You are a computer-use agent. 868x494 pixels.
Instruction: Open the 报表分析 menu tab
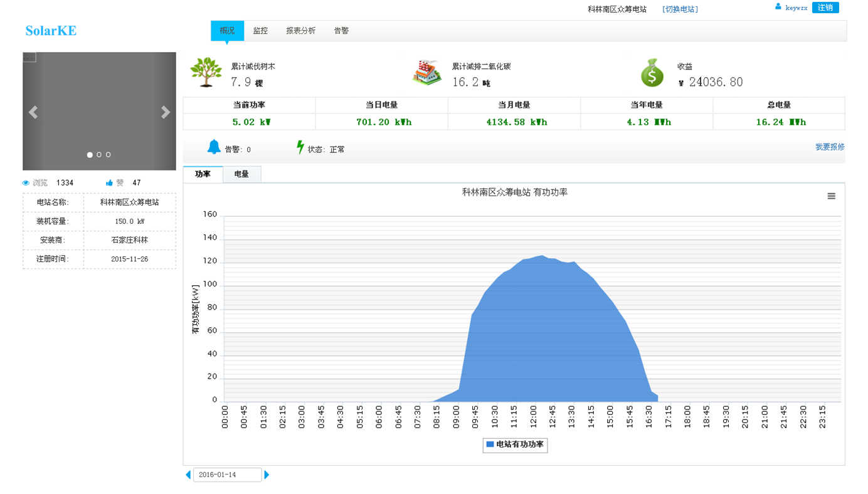click(300, 31)
